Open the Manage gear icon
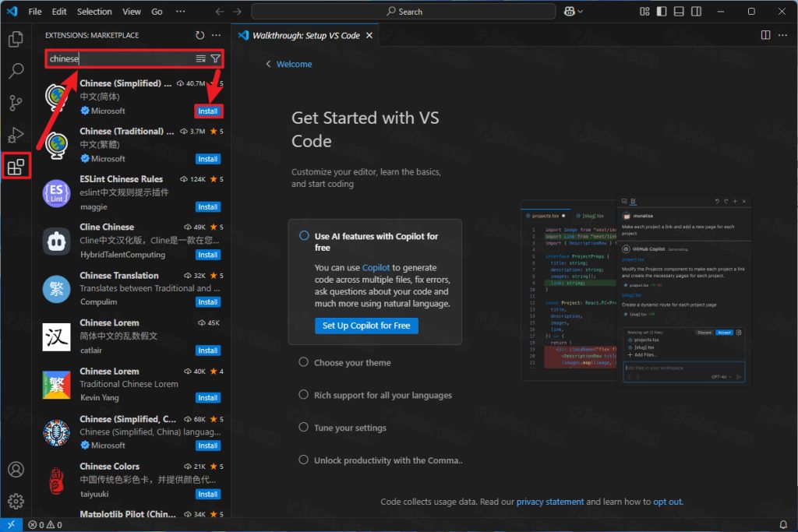The width and height of the screenshot is (798, 532). coord(16,502)
